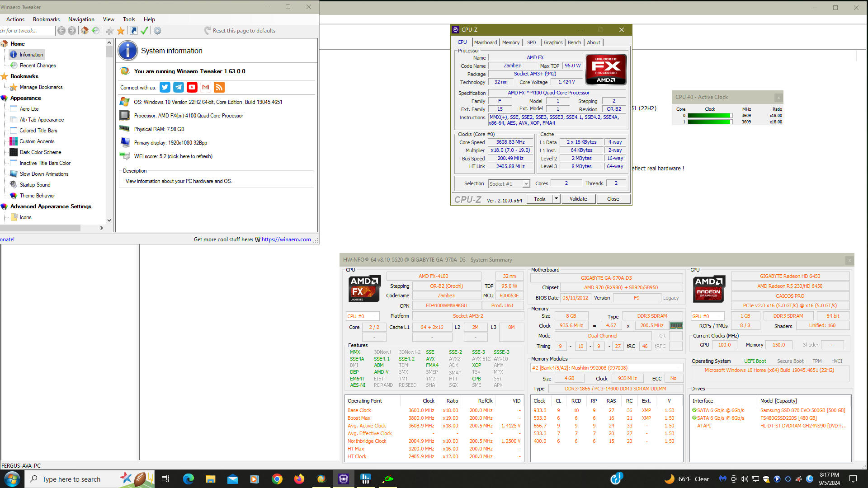Image resolution: width=868 pixels, height=488 pixels.
Task: Click WEI score to refresh
Action: click(x=173, y=156)
